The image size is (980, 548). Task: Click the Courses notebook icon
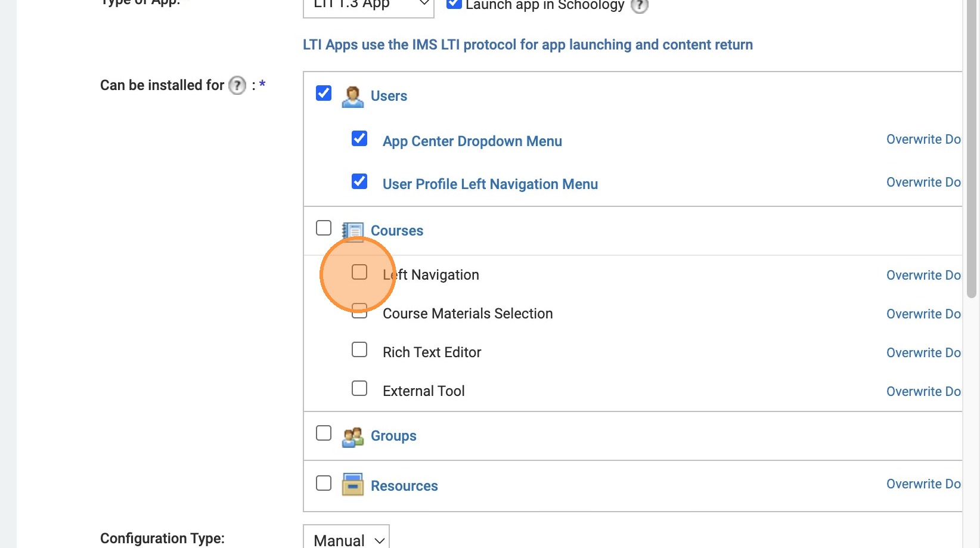click(x=352, y=231)
